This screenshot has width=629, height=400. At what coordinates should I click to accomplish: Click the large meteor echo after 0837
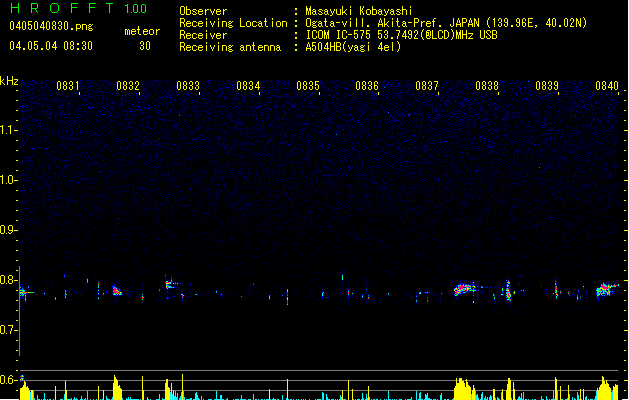(465, 289)
